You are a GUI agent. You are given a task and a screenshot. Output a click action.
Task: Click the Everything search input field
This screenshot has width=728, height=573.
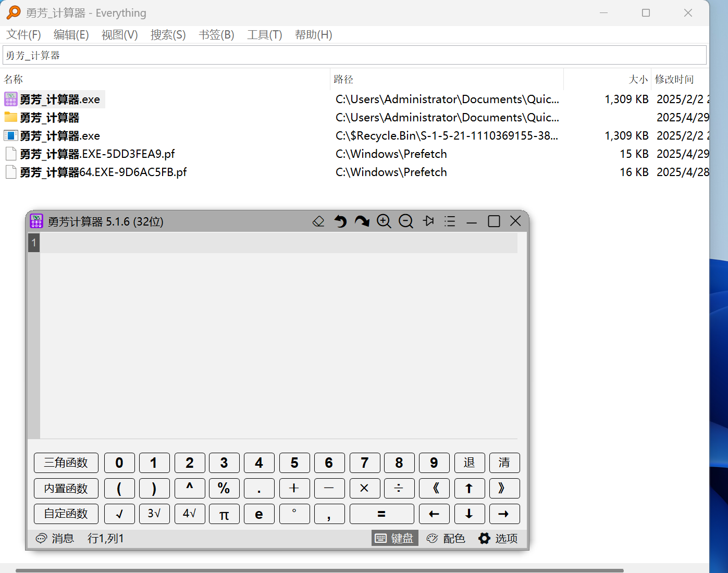tap(354, 55)
